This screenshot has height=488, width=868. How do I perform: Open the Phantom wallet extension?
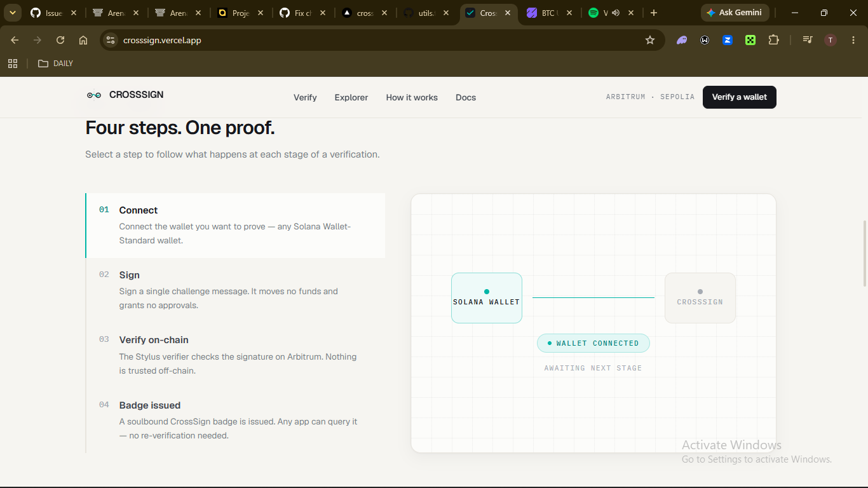(682, 40)
